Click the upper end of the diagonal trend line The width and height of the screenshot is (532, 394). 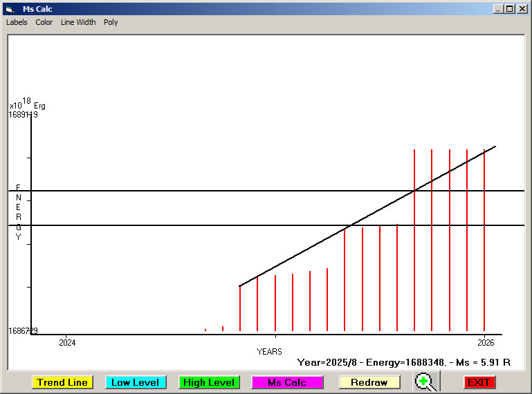494,147
